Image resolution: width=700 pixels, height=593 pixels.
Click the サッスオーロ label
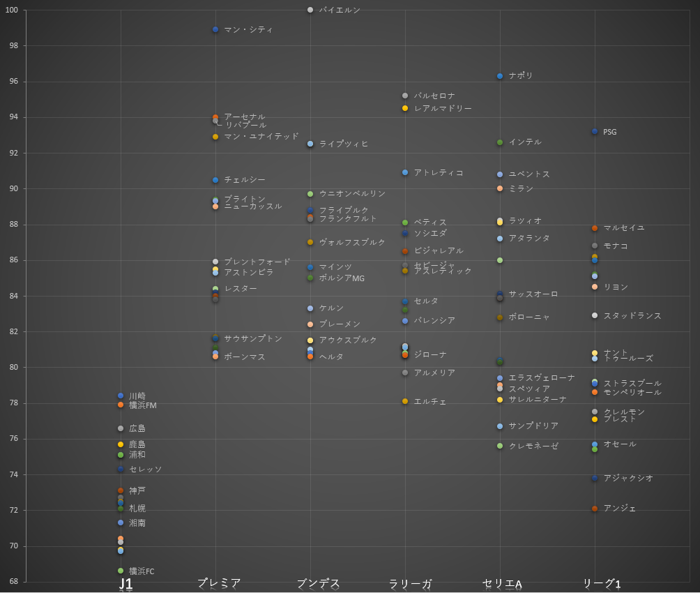coord(533,294)
